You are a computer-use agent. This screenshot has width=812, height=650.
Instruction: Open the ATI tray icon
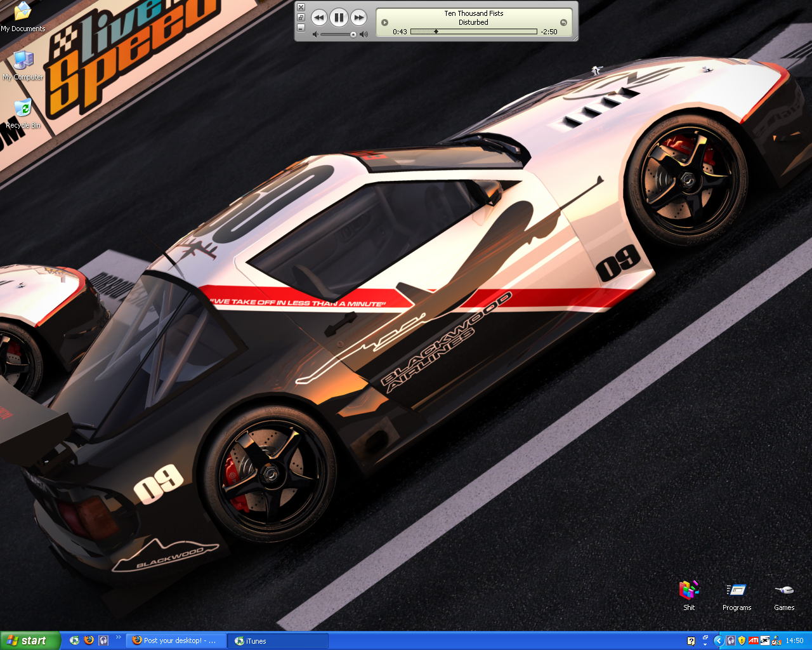(754, 641)
